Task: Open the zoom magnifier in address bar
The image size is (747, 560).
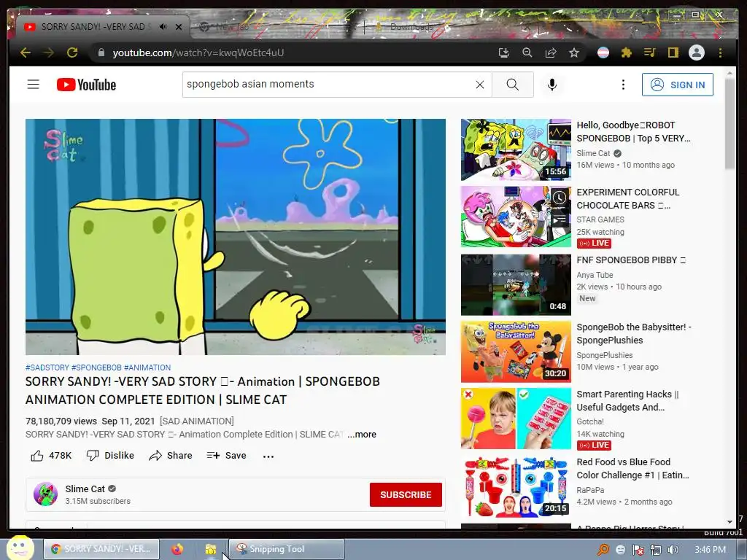Action: coord(527,52)
